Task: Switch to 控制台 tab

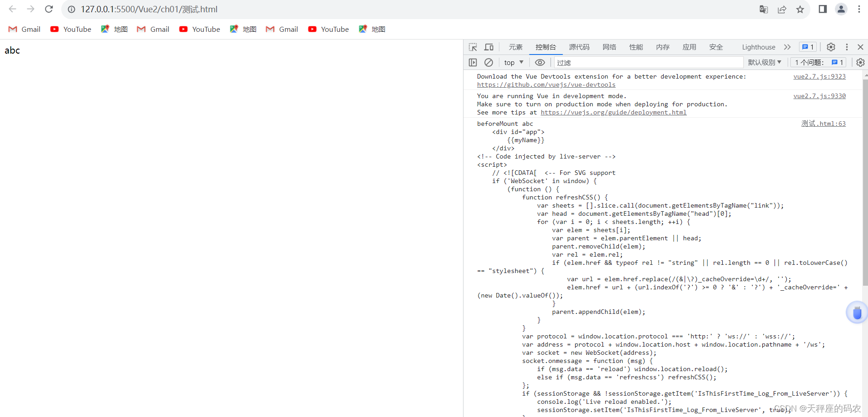Action: (546, 47)
